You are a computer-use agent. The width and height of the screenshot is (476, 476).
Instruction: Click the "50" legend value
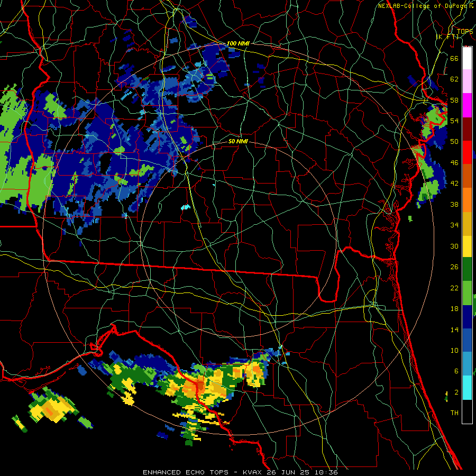click(454, 141)
